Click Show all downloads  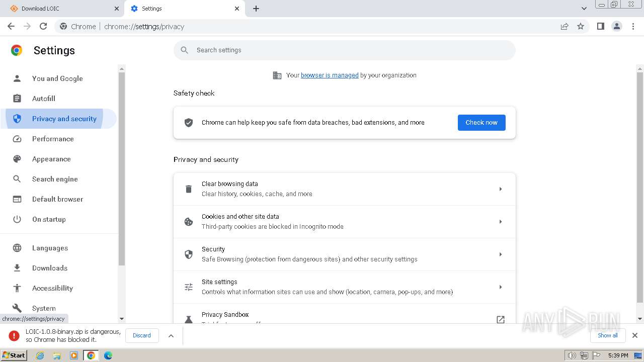(x=608, y=335)
